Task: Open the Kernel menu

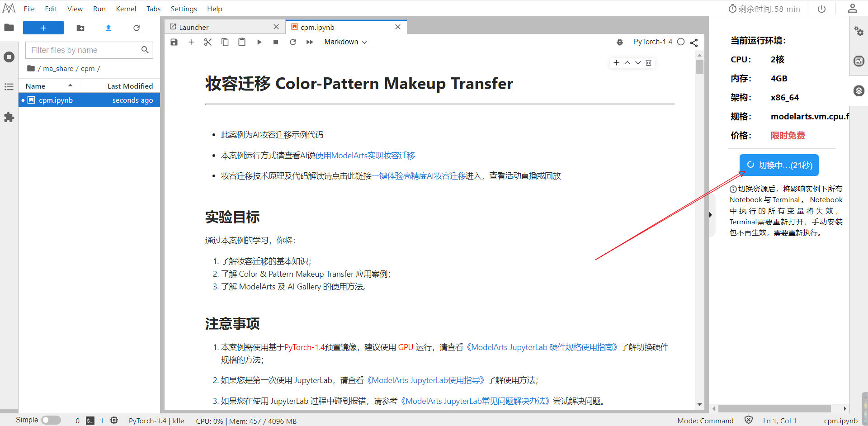Action: pos(126,9)
